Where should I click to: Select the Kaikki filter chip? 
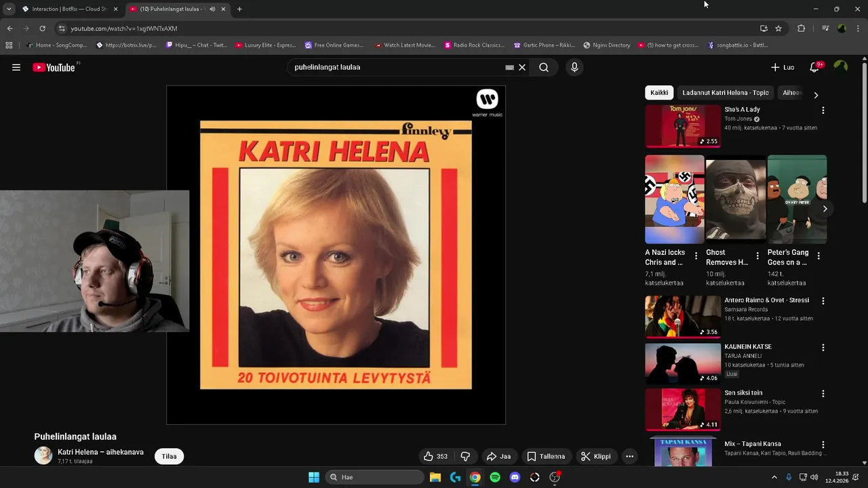click(659, 93)
